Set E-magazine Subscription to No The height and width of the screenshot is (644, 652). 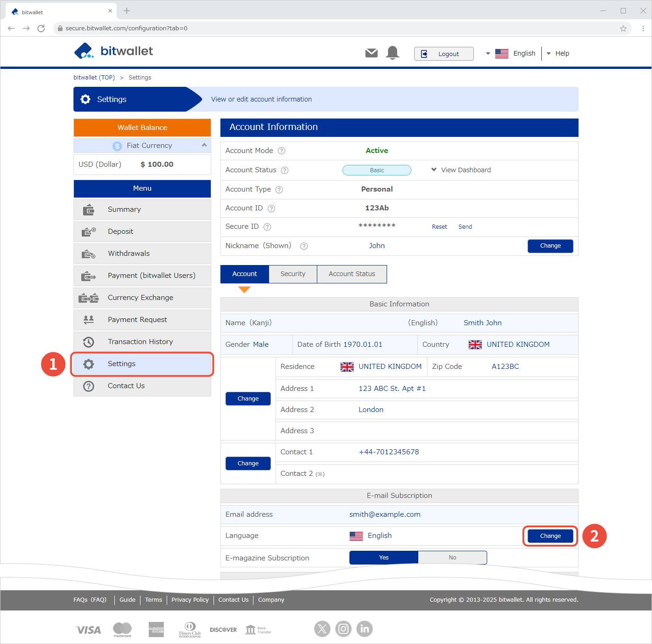[452, 558]
